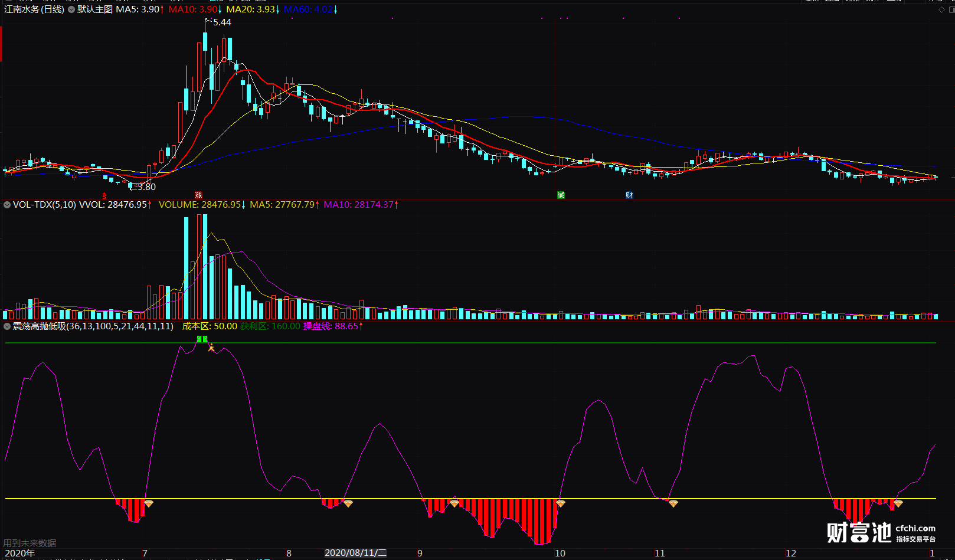Click the 获利区: 160.00 readout
Image resolution: width=955 pixels, height=560 pixels.
coord(270,326)
